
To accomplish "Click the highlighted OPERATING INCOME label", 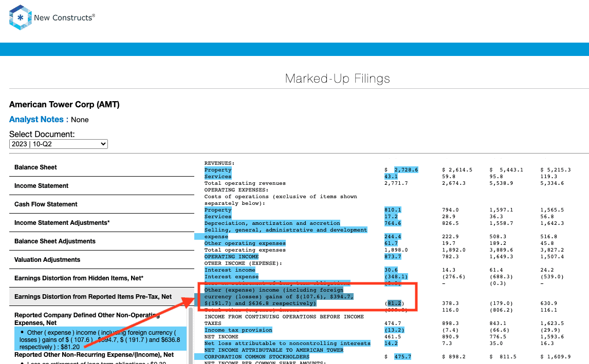I will [231, 257].
